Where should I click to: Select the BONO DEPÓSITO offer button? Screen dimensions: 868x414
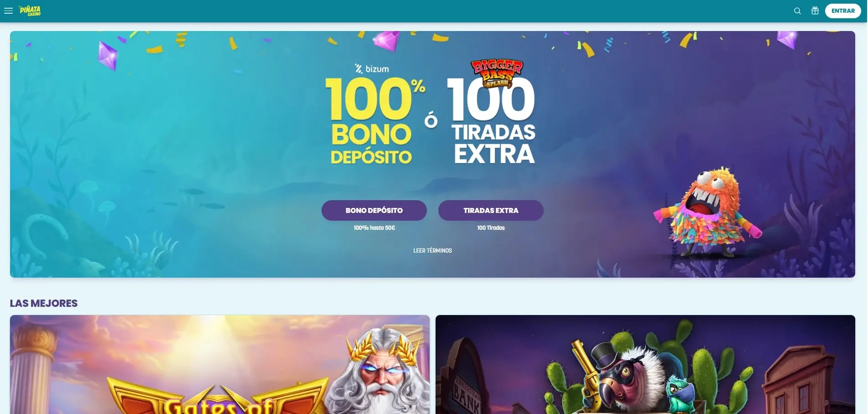click(x=374, y=210)
